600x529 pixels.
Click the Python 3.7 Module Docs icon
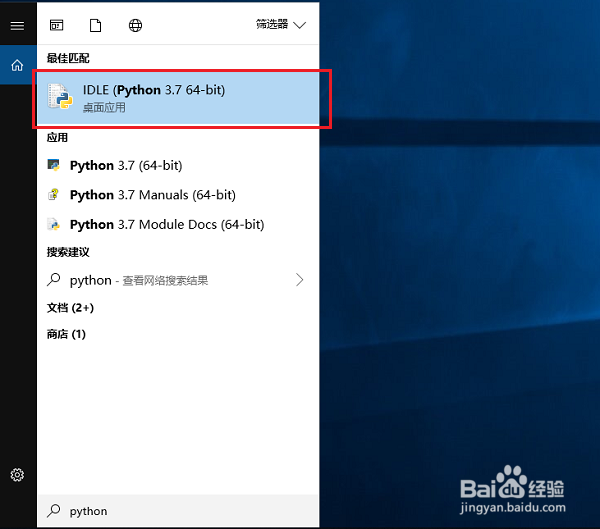(x=54, y=224)
